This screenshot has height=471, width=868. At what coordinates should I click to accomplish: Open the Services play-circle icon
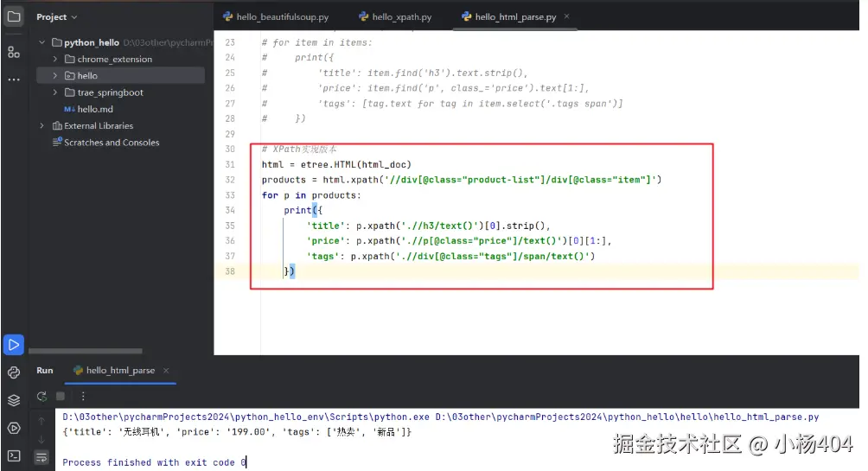[14, 428]
